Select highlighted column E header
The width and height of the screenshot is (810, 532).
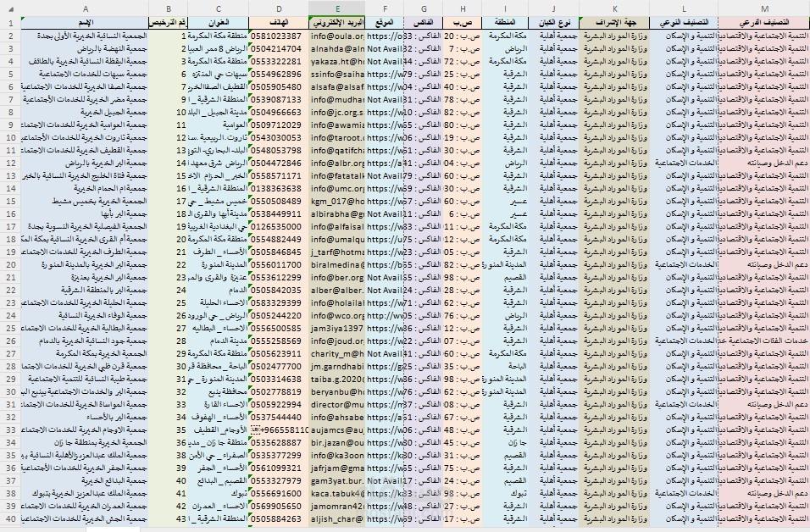click(x=337, y=8)
